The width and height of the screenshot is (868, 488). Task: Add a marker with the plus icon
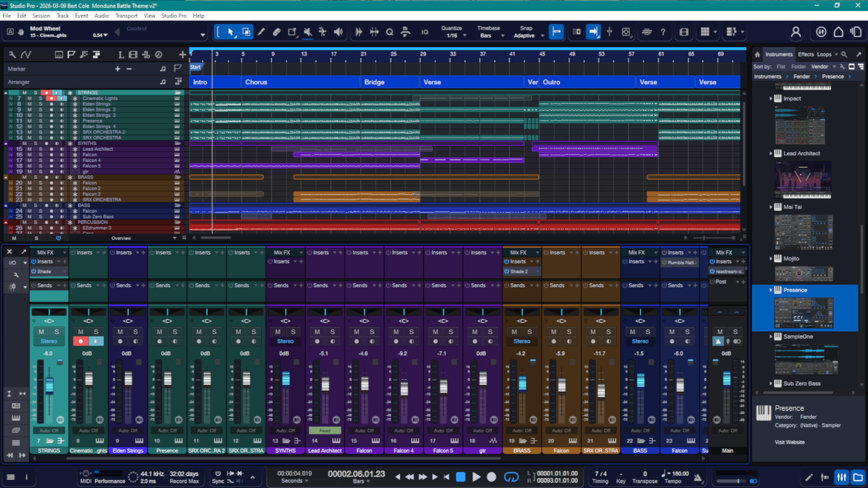(118, 69)
